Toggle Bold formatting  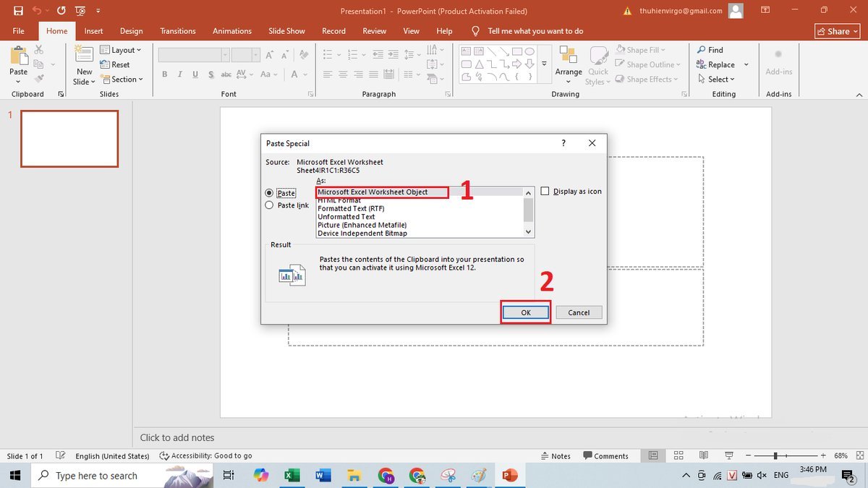[165, 74]
